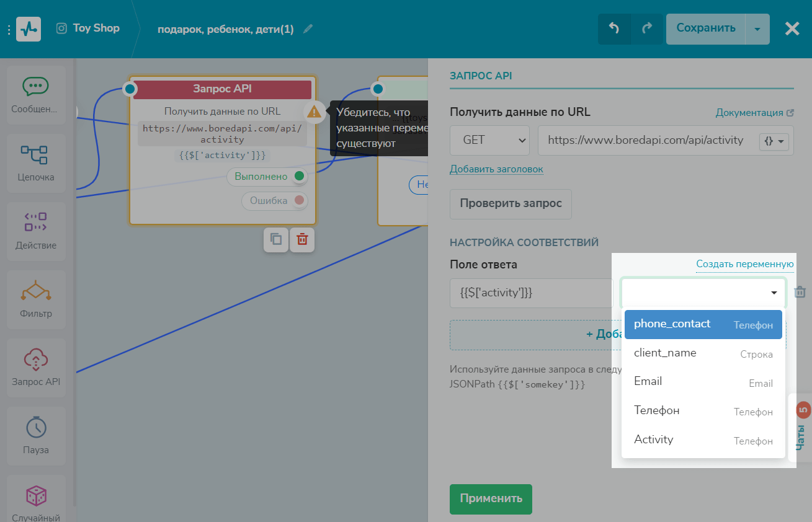812x522 pixels.
Task: Open the GET request method dropdown
Action: click(x=489, y=140)
